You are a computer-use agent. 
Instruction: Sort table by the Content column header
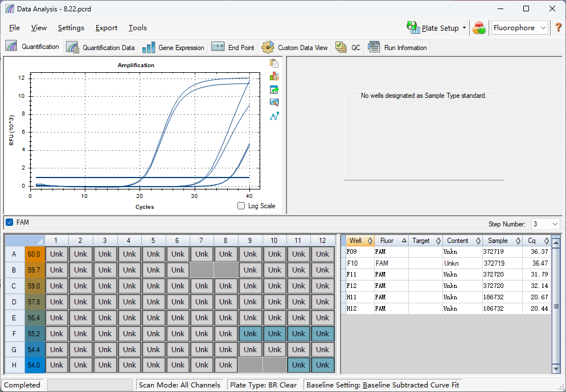tap(462, 241)
